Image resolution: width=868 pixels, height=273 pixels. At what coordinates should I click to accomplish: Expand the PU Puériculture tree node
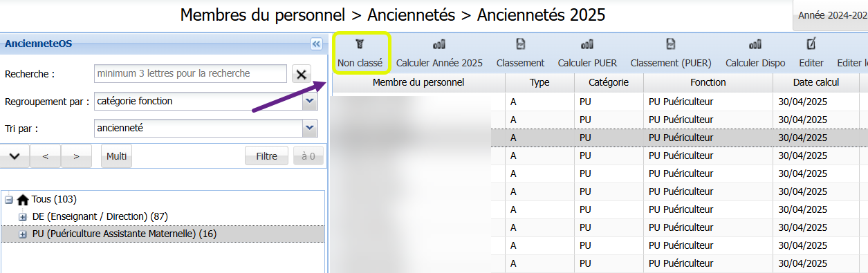23,234
